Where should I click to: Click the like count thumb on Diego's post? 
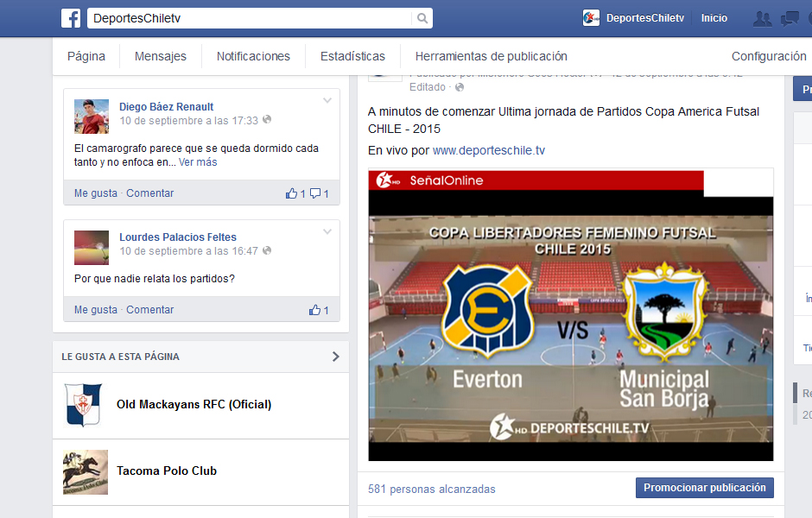point(291,193)
